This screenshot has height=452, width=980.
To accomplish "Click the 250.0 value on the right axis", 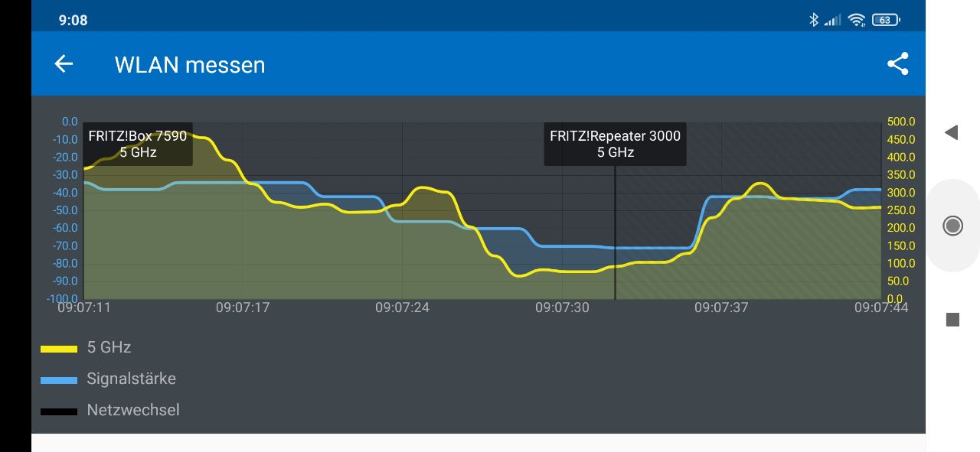I will (x=901, y=210).
